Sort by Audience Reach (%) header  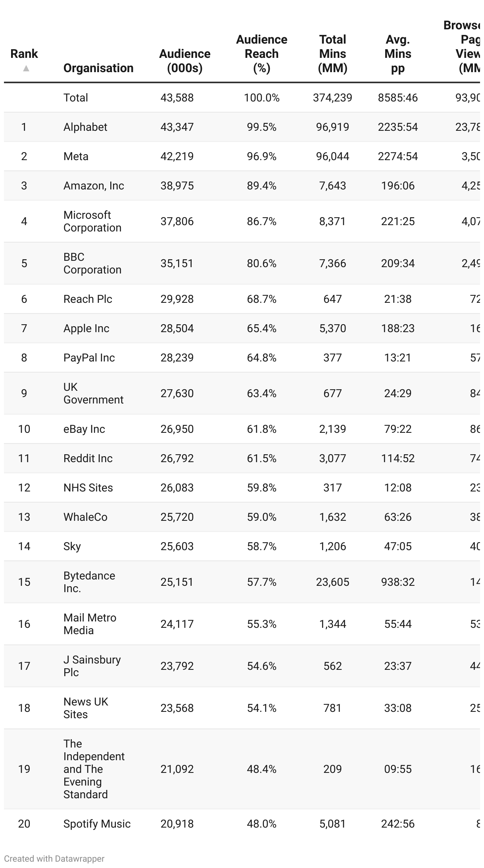262,54
